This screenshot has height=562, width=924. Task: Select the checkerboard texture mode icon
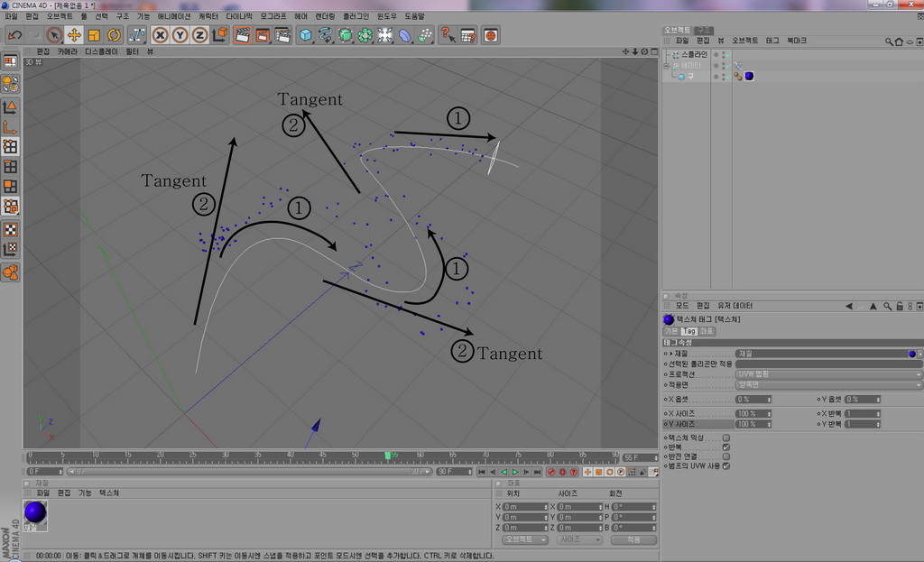click(10, 230)
